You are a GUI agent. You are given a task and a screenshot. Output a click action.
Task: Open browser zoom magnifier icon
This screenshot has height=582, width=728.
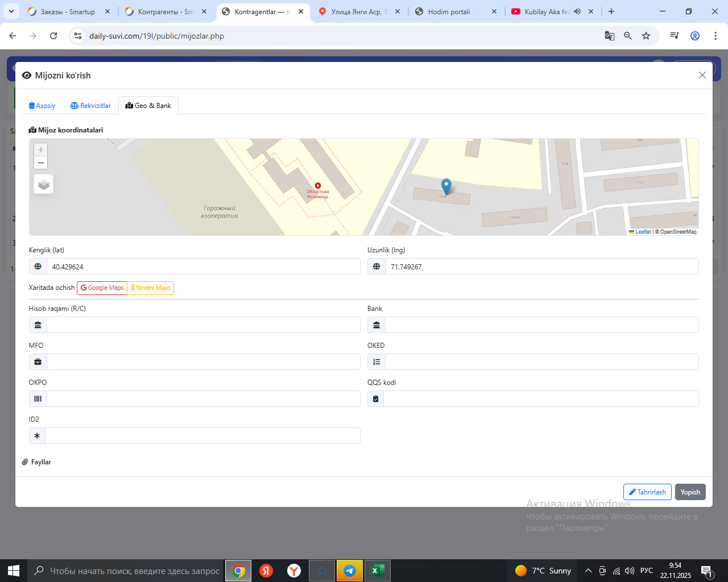pyautogui.click(x=628, y=36)
